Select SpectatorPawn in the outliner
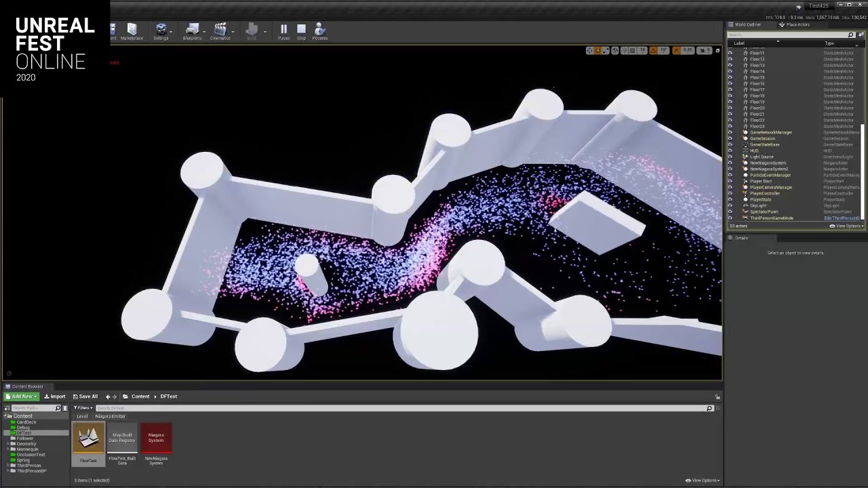 click(x=764, y=211)
